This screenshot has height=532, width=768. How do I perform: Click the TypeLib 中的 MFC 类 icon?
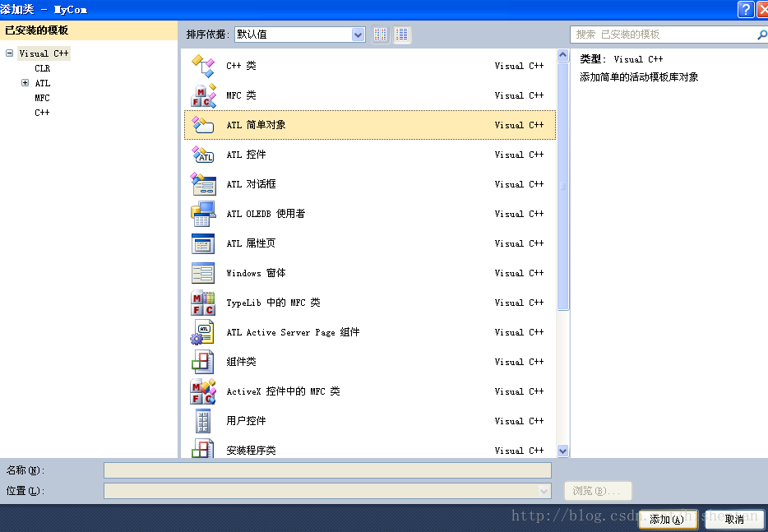203,303
